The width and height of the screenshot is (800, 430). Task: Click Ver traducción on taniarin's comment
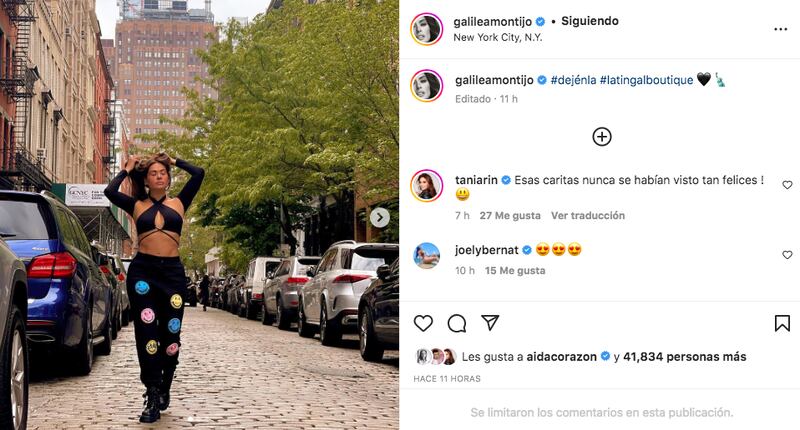point(588,215)
